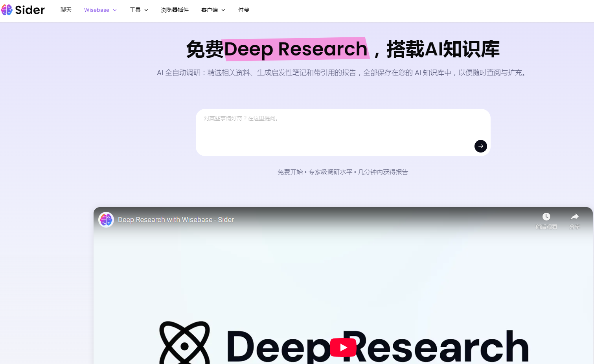Play the video with the red YouTube button

tap(343, 347)
